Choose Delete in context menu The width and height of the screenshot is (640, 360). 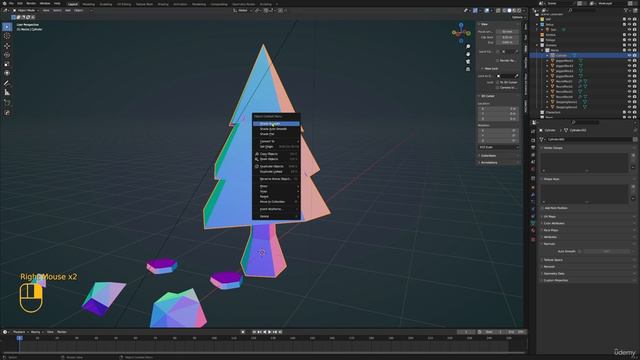(x=276, y=216)
